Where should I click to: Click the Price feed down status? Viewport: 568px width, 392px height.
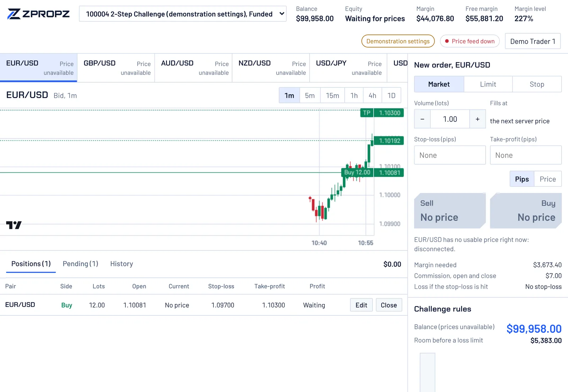coord(470,41)
